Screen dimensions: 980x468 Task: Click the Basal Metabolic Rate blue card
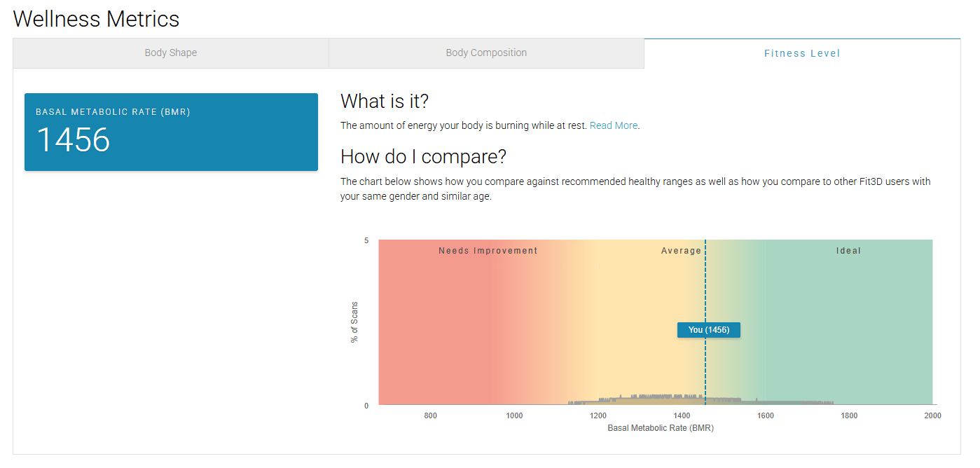pyautogui.click(x=171, y=132)
